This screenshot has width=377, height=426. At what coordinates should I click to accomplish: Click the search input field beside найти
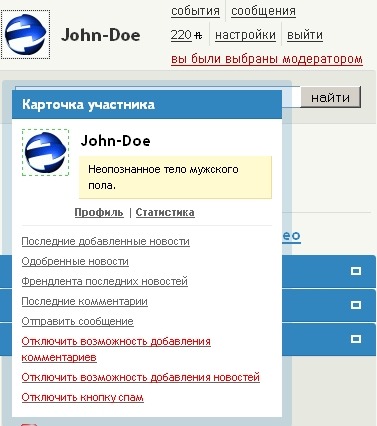click(291, 97)
